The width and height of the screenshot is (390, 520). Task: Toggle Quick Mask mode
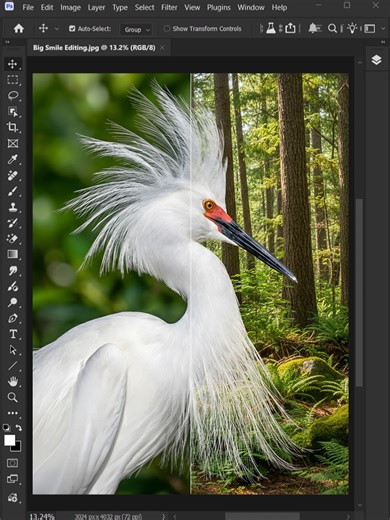(13, 463)
